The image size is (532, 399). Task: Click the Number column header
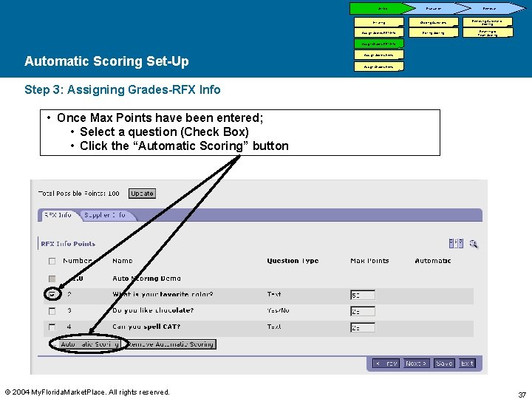[78, 261]
